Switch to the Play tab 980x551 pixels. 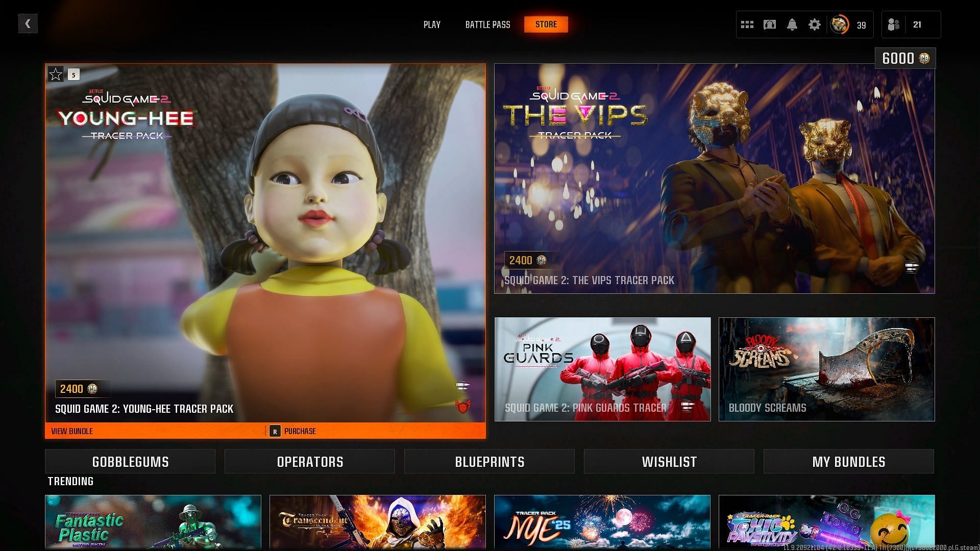pyautogui.click(x=432, y=24)
